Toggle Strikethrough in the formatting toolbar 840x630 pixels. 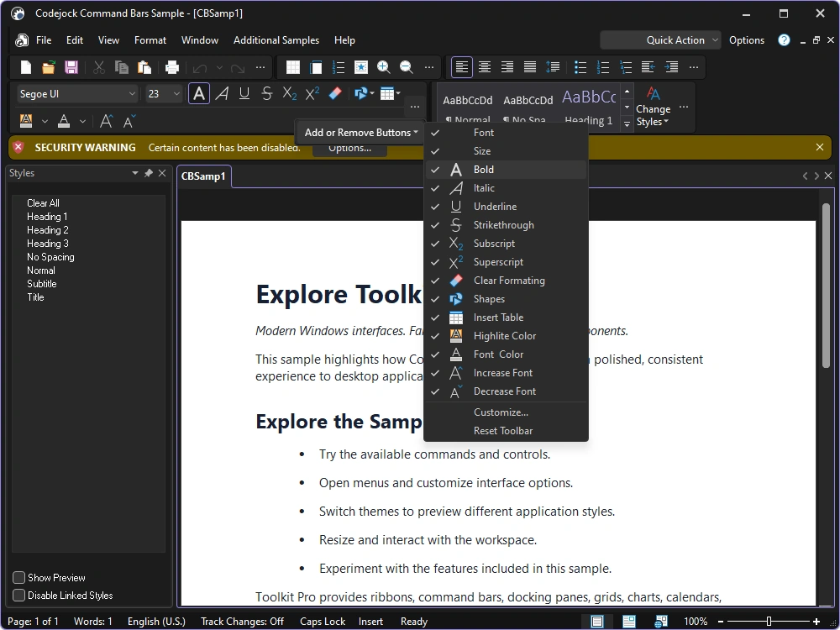[x=267, y=94]
